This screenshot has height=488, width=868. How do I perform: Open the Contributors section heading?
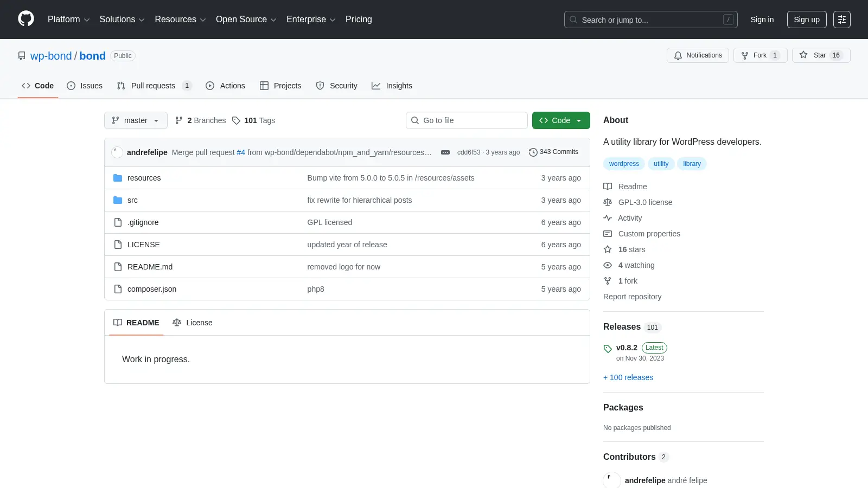pyautogui.click(x=629, y=457)
